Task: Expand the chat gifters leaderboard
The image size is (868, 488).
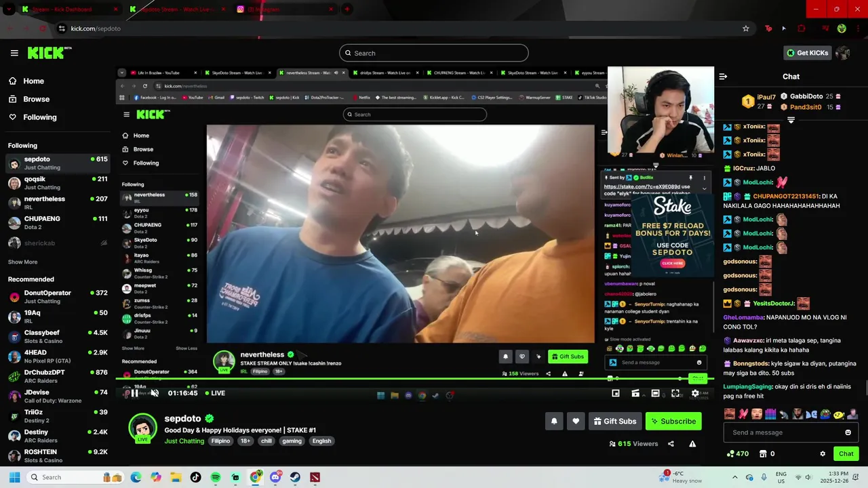Action: tap(791, 120)
